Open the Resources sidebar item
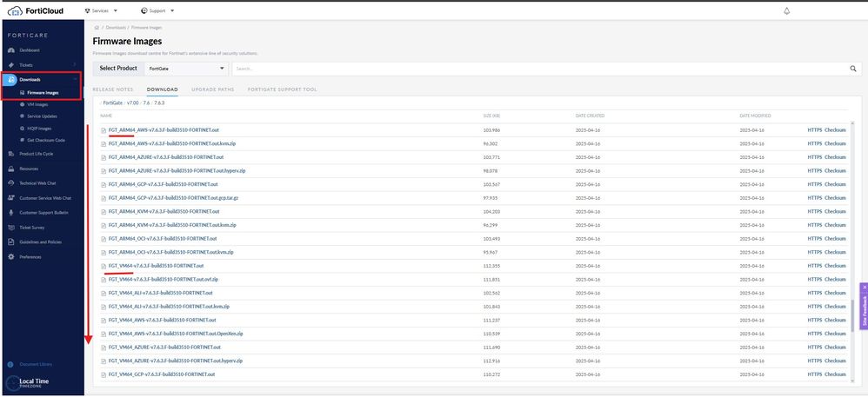The width and height of the screenshot is (868, 397). (x=29, y=169)
